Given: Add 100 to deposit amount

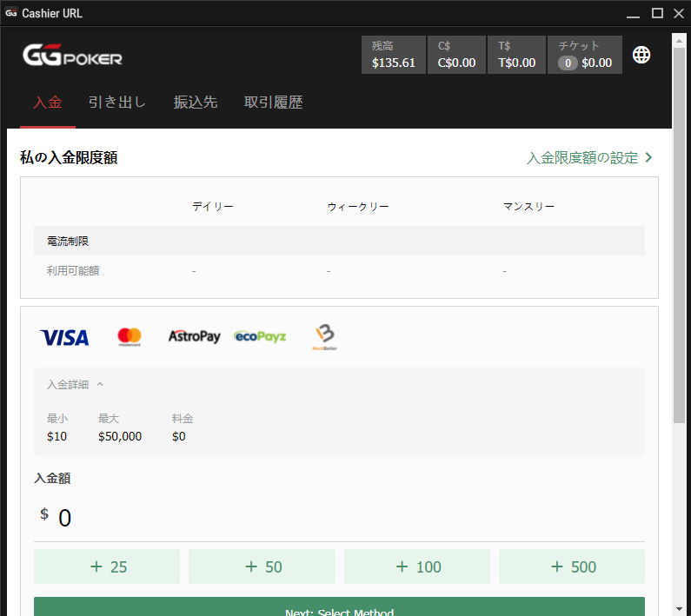Looking at the screenshot, I should [x=417, y=566].
